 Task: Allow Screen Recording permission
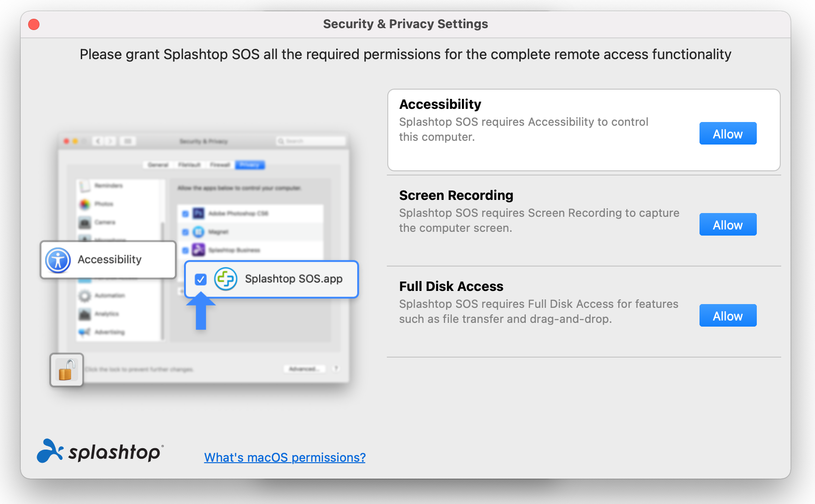[728, 225]
